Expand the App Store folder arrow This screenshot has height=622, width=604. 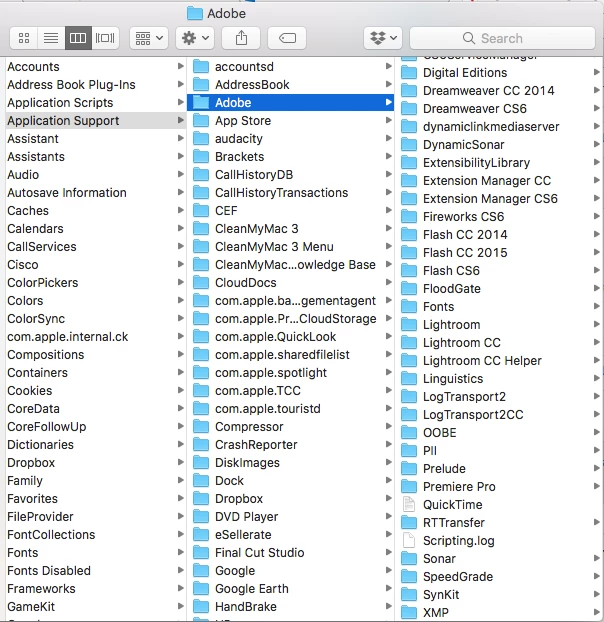point(389,120)
